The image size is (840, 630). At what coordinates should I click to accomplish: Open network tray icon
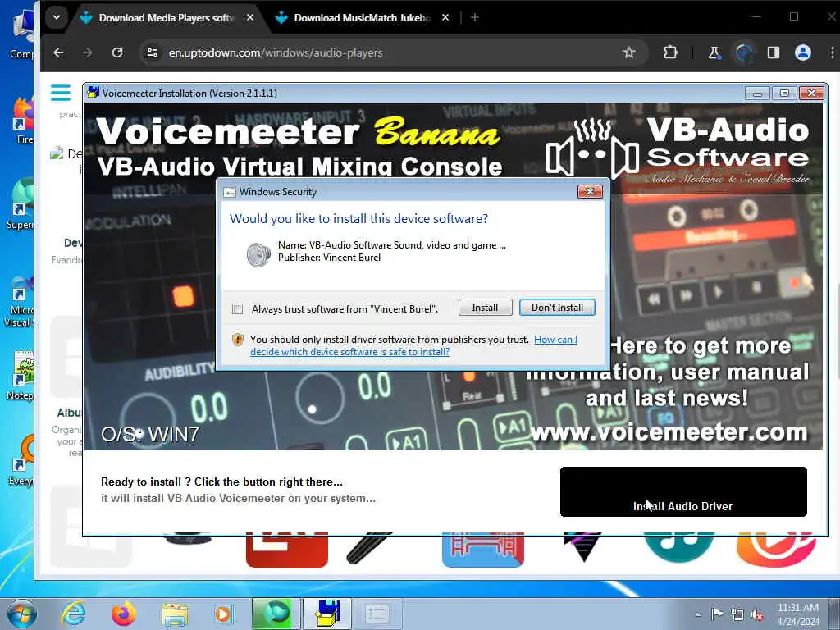click(x=737, y=614)
